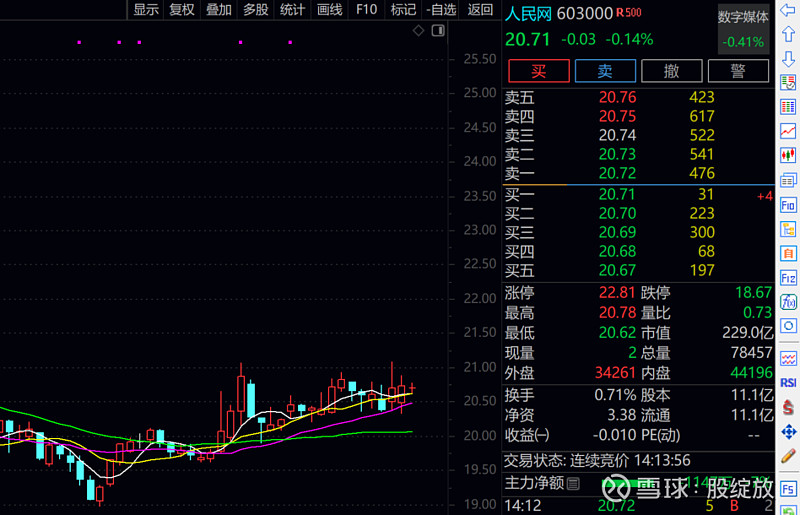800x515 pixels.
Task: Click the F12 sidebar icon
Action: pos(788,278)
